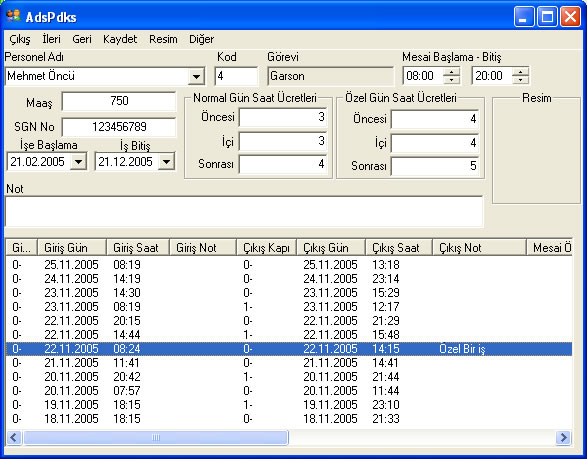Viewport: 587px width, 459px height.
Task: Increase the 08:00 shift start time
Action: pyautogui.click(x=452, y=72)
